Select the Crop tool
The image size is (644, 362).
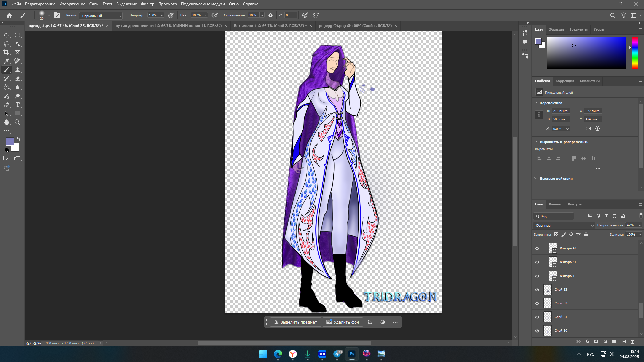(6, 52)
